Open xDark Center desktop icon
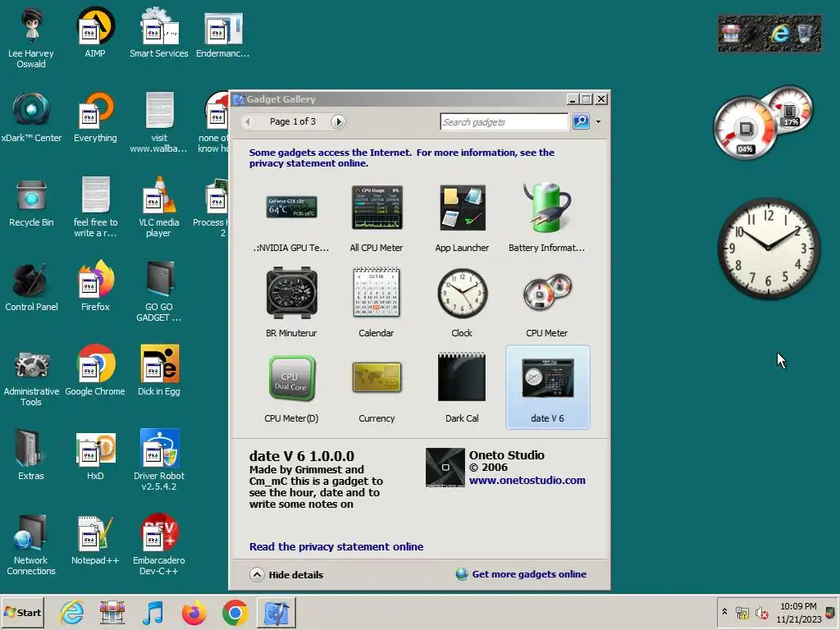 pyautogui.click(x=31, y=116)
